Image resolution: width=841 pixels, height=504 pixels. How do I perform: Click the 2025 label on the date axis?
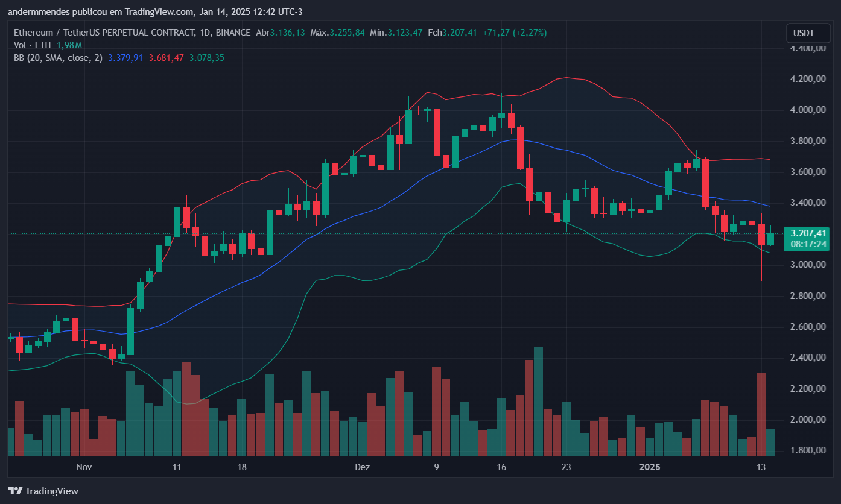coord(650,467)
